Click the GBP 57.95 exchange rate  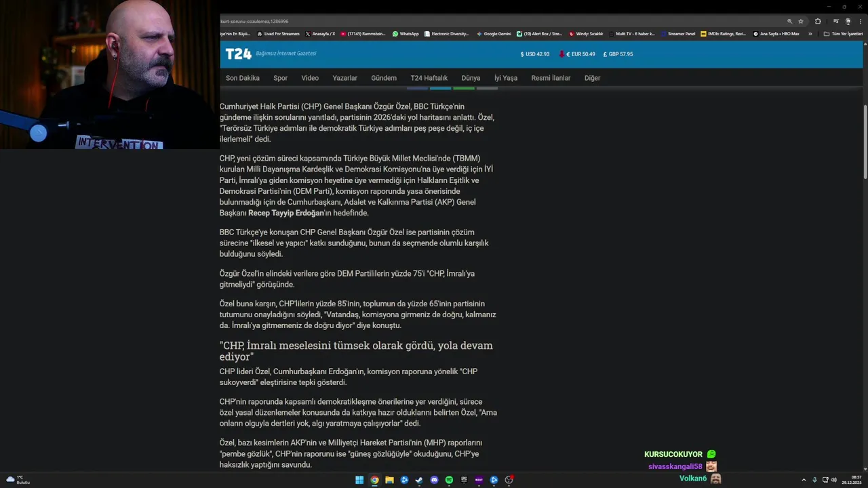618,54
